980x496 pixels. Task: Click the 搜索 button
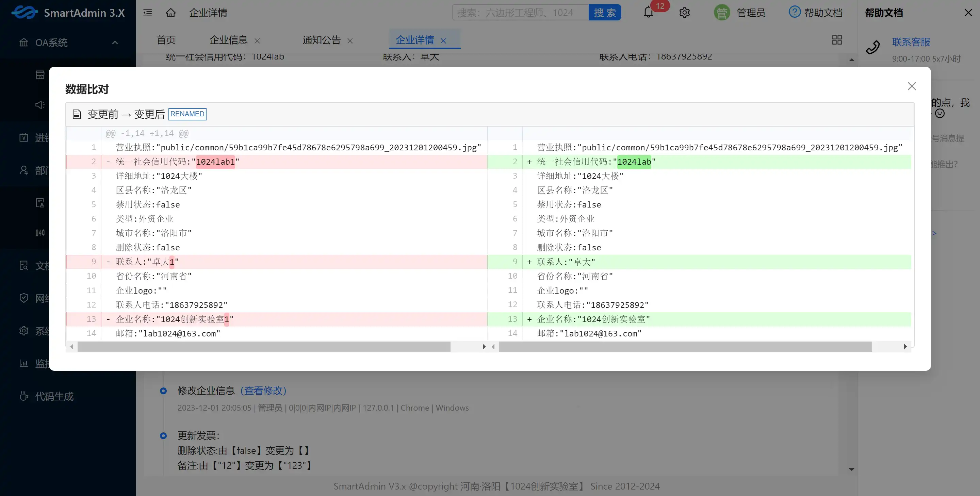pos(605,13)
